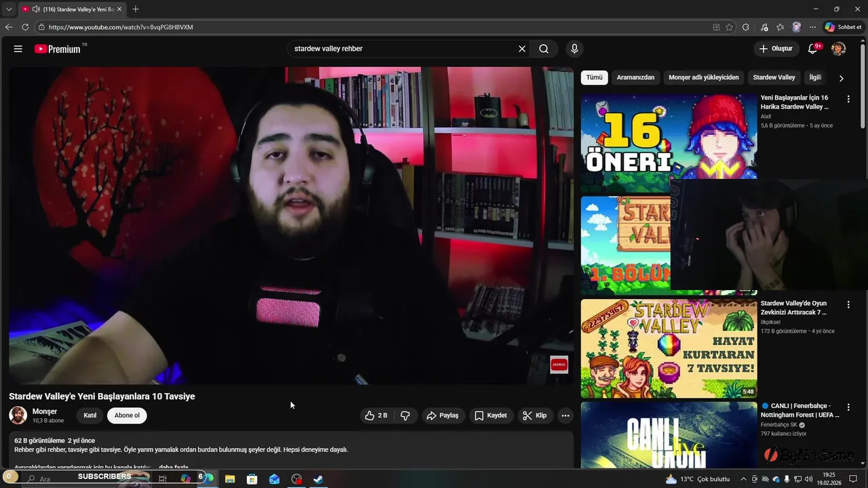
Task: Open Stardew Valley'de Oyun Zevkinizi title
Action: [x=794, y=308]
